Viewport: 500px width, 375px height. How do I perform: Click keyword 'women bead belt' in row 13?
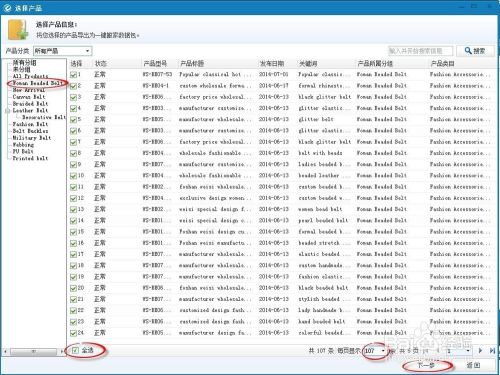pyautogui.click(x=320, y=209)
